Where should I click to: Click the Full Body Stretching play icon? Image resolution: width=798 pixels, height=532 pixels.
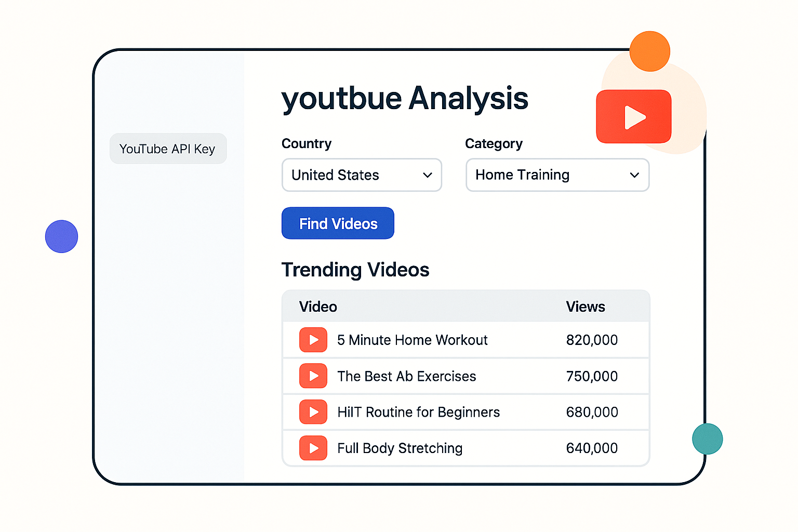click(313, 448)
